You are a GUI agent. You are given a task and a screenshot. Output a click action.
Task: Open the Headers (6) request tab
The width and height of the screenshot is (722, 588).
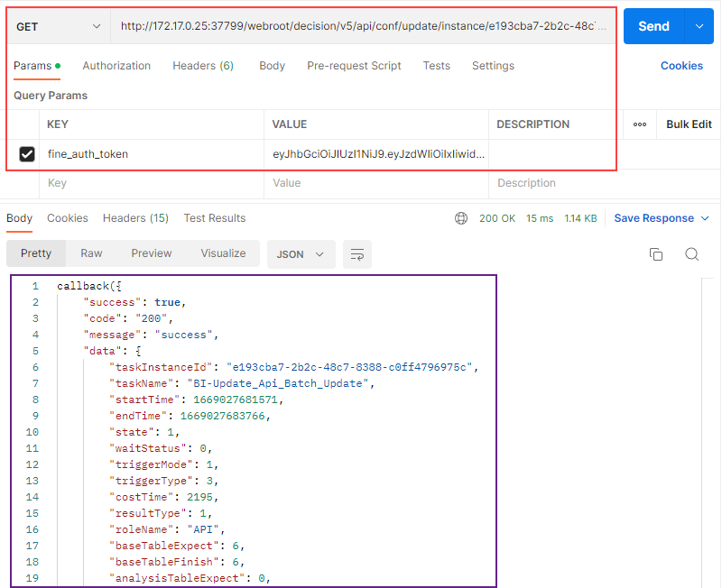(203, 66)
